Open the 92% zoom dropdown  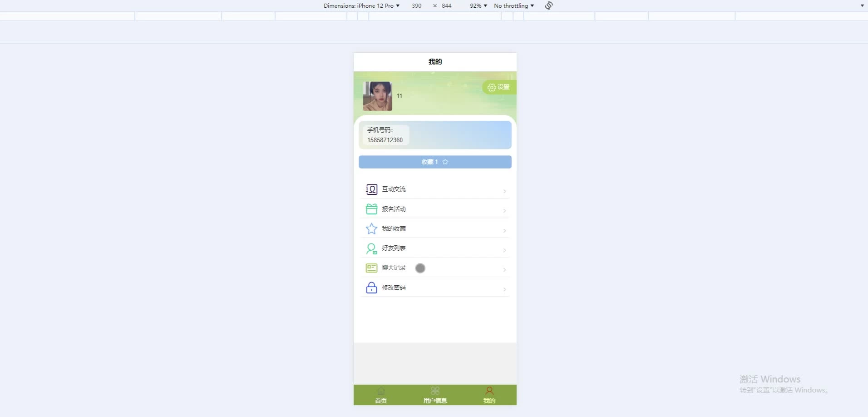tap(478, 5)
